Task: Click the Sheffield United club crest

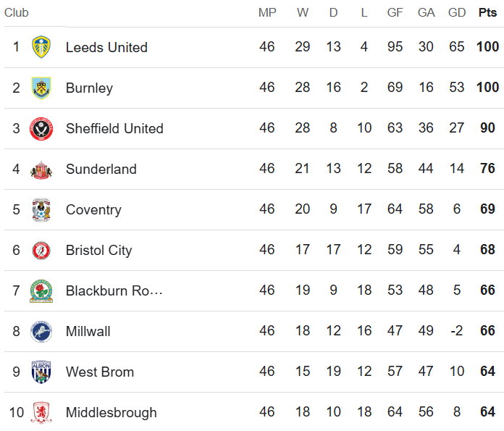Action: click(41, 128)
